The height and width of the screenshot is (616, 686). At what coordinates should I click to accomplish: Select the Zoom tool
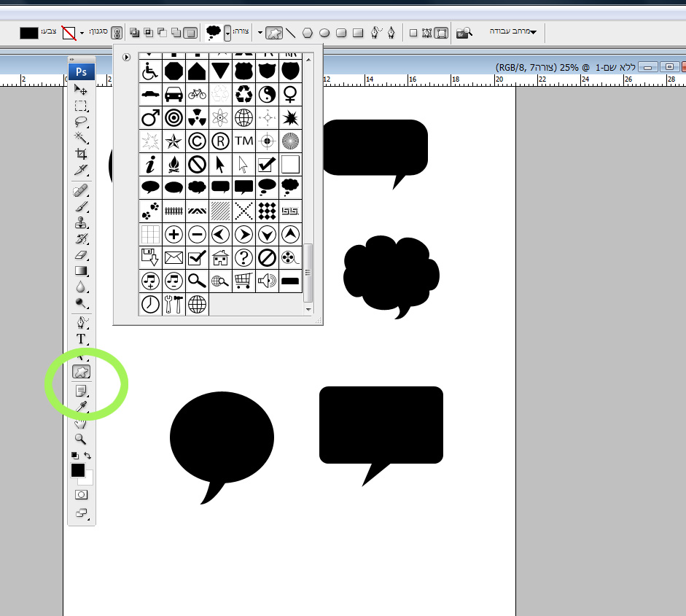coord(81,439)
